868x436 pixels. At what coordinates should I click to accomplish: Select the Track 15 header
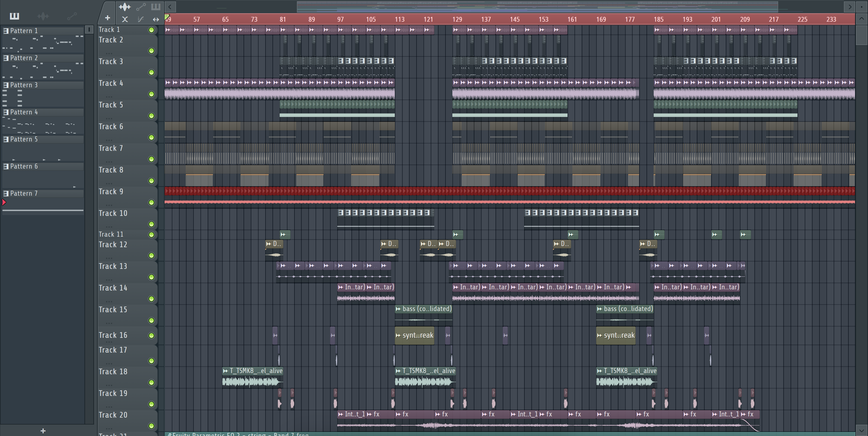pos(127,316)
